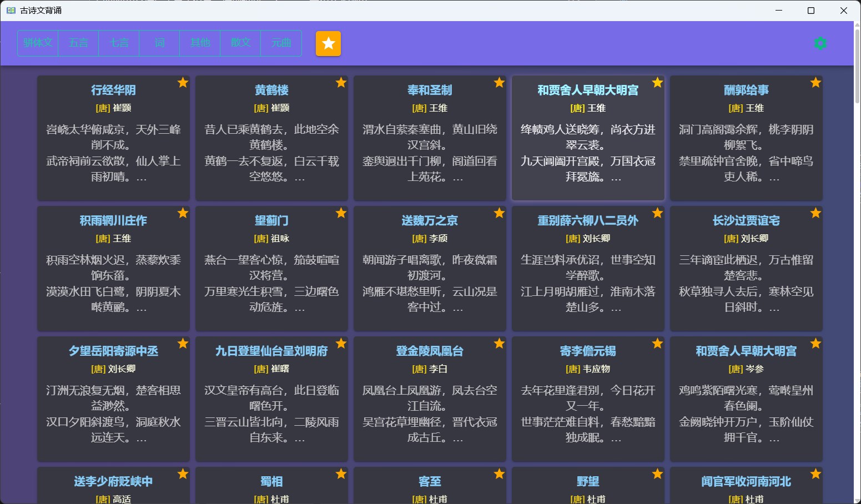Click the star on the 望蓟门 card
The width and height of the screenshot is (861, 504).
341,213
